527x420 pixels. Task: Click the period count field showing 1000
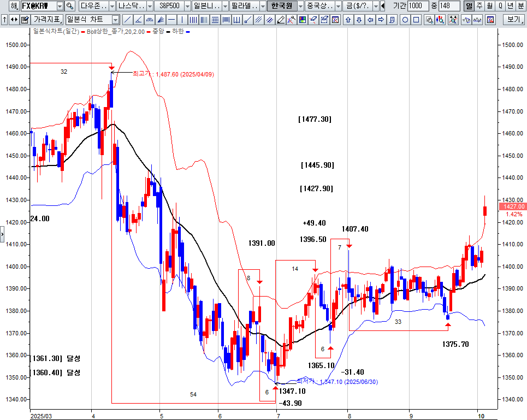tap(418, 6)
